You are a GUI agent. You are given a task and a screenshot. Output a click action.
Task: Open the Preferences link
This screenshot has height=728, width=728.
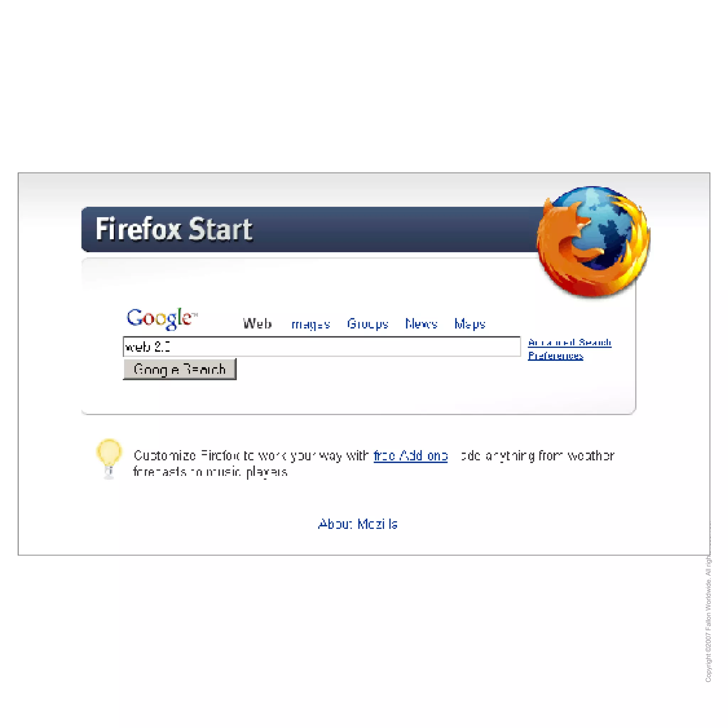[x=556, y=356]
